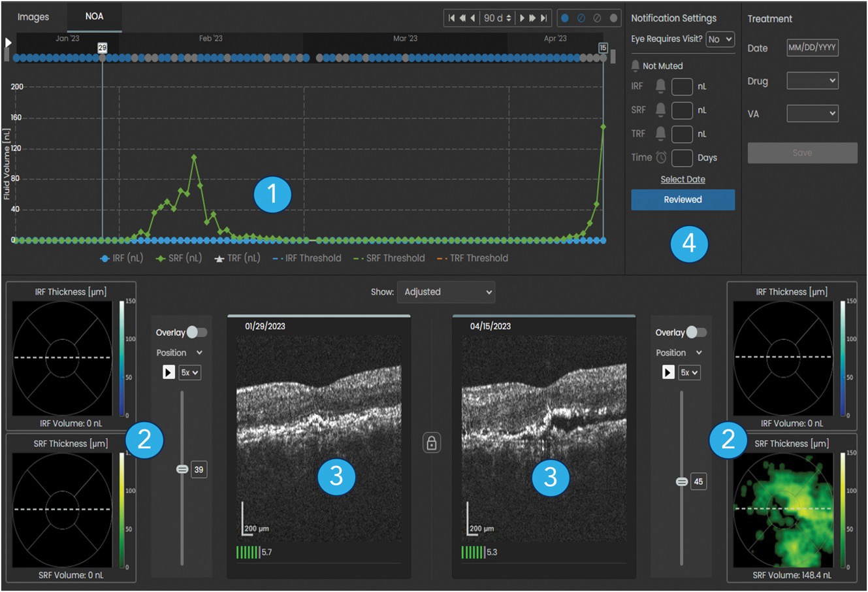Toggle the TRF Threshold legend entry
868x592 pixels.
pyautogui.click(x=473, y=258)
